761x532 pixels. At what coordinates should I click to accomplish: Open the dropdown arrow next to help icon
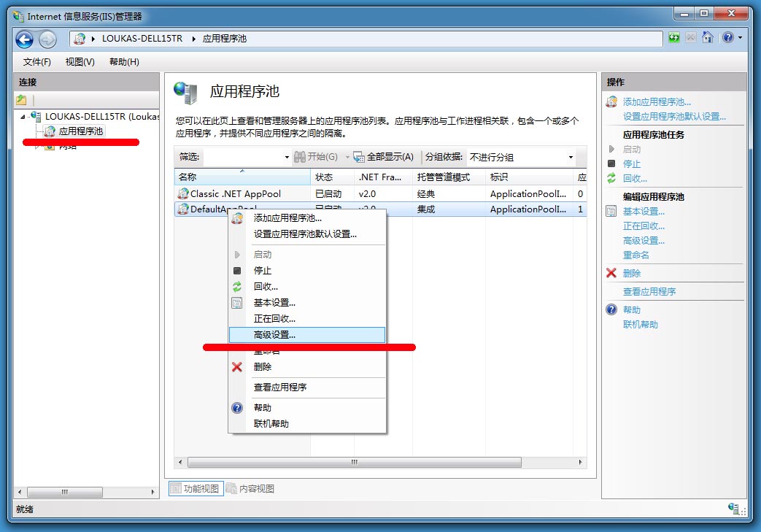(740, 37)
